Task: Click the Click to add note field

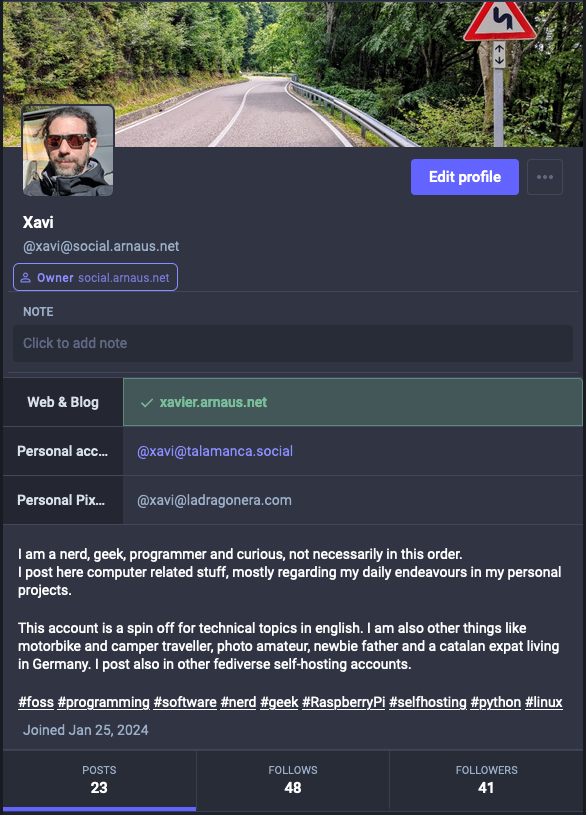Action: 293,343
